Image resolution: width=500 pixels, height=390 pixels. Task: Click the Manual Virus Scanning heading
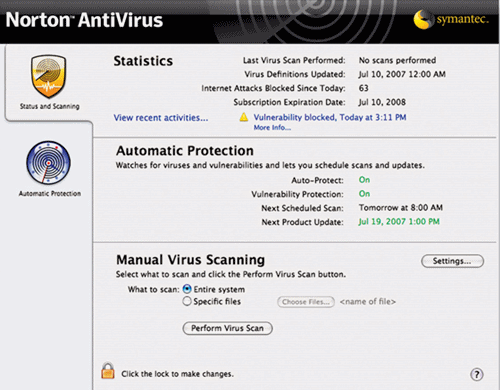pyautogui.click(x=190, y=260)
